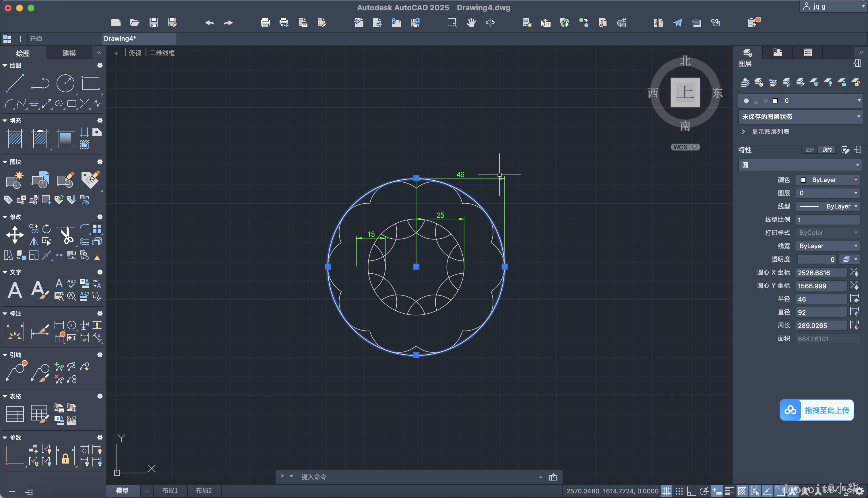The image size is (868, 498).
Task: Toggle snap mode dots in status bar
Action: [679, 491]
